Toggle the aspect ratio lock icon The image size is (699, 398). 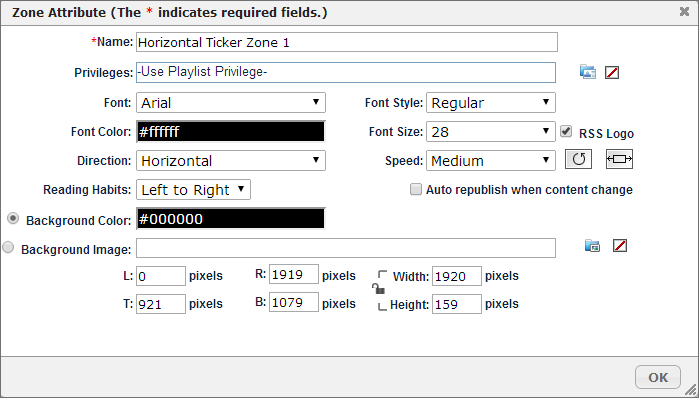click(x=378, y=289)
